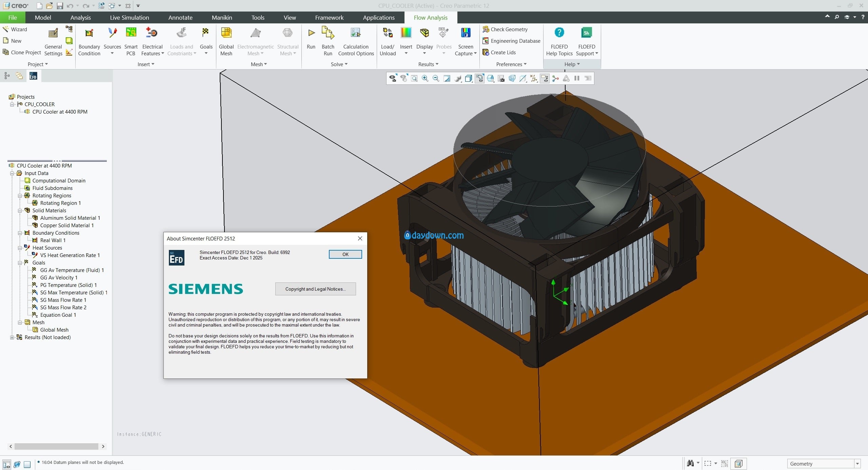The width and height of the screenshot is (868, 470).
Task: Open the Live Simulation tab
Action: point(129,18)
